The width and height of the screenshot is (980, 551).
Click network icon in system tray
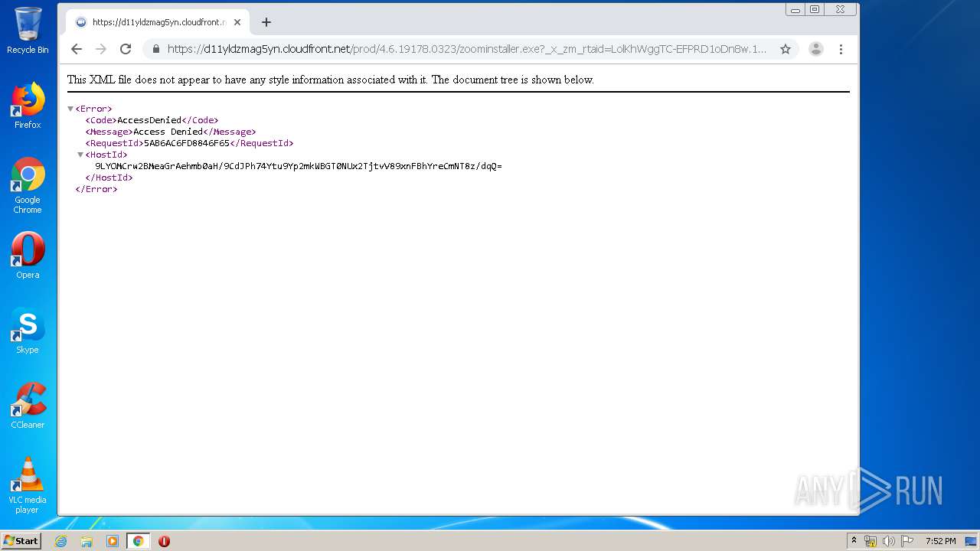pos(871,541)
